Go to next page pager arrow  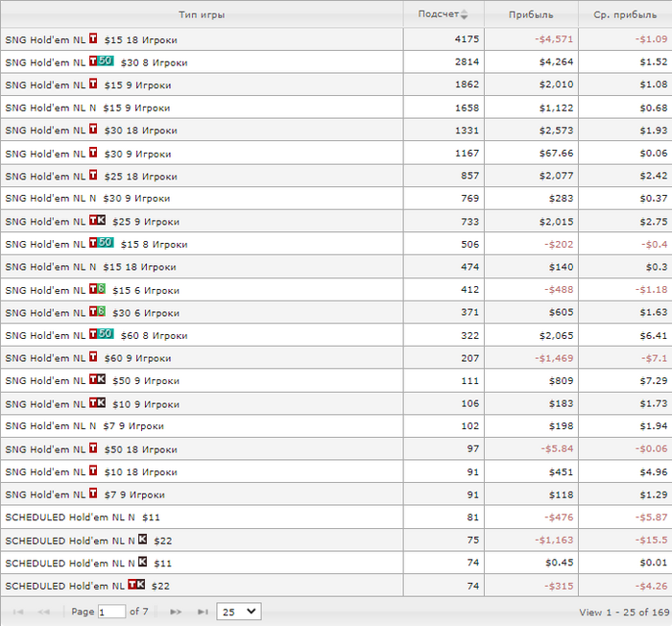click(x=176, y=612)
